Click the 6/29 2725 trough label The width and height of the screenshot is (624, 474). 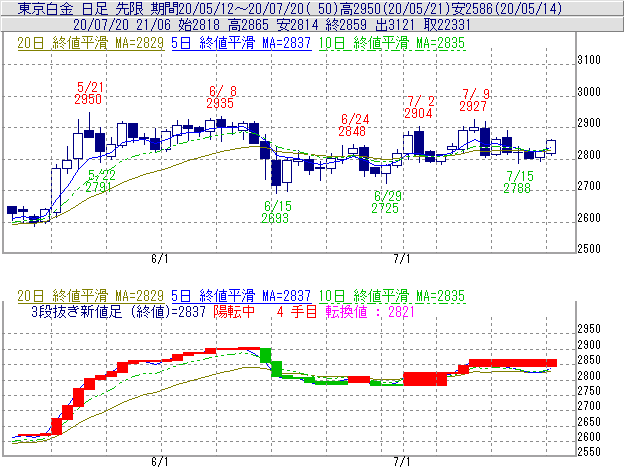[386, 202]
